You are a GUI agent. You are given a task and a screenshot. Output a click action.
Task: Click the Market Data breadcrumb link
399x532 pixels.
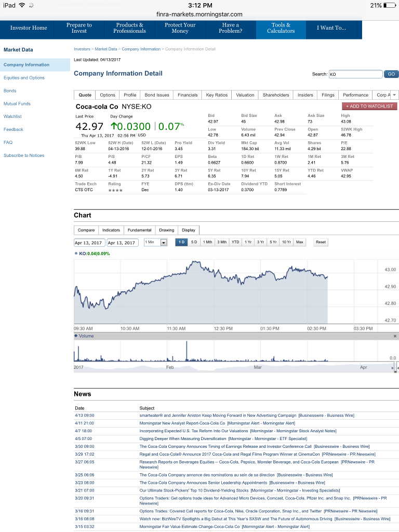pos(106,49)
